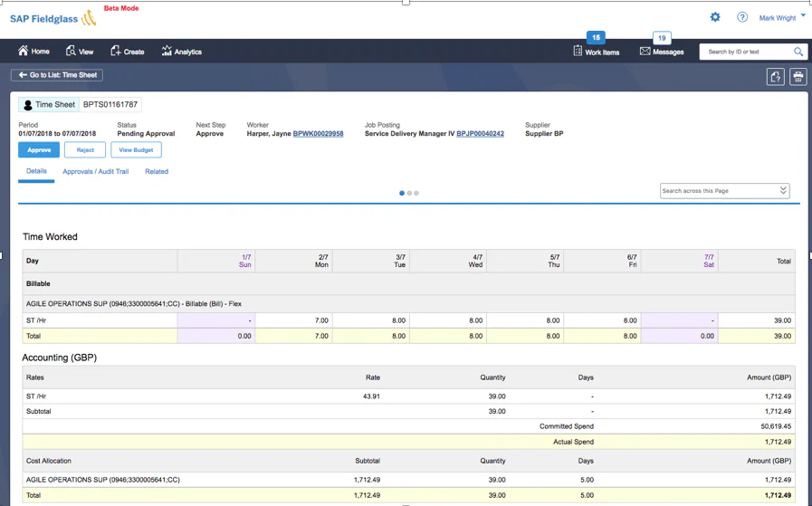
Task: Open the help question mark icon
Action: tap(742, 17)
